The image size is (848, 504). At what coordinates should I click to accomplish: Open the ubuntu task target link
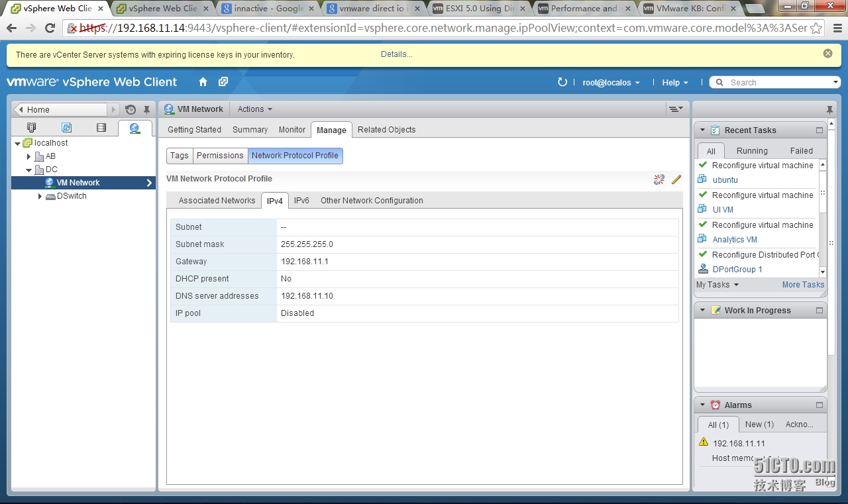coord(725,180)
